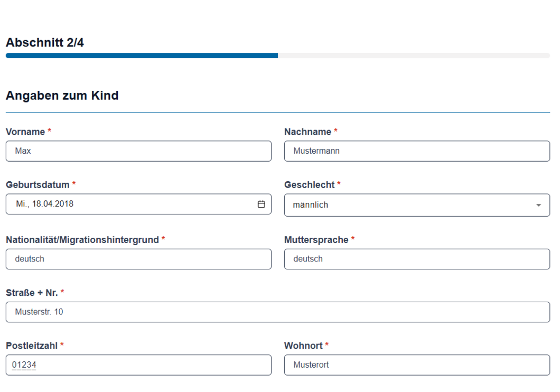
Task: Select the Nachname field with Mustermann
Action: 416,151
